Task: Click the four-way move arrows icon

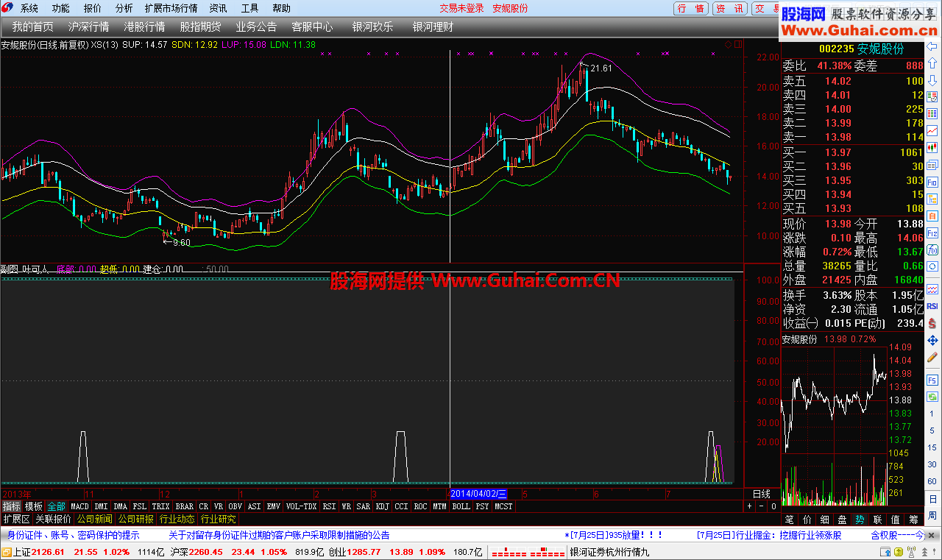Action: point(932,339)
